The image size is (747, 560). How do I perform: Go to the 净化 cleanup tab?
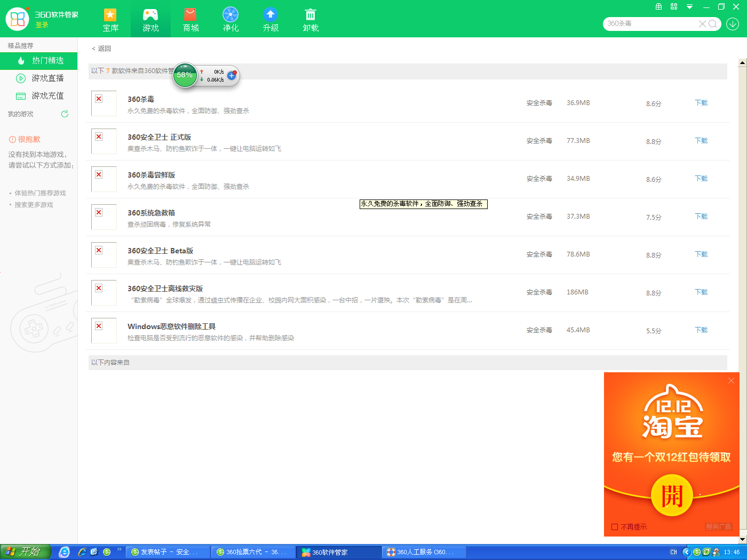click(x=231, y=20)
